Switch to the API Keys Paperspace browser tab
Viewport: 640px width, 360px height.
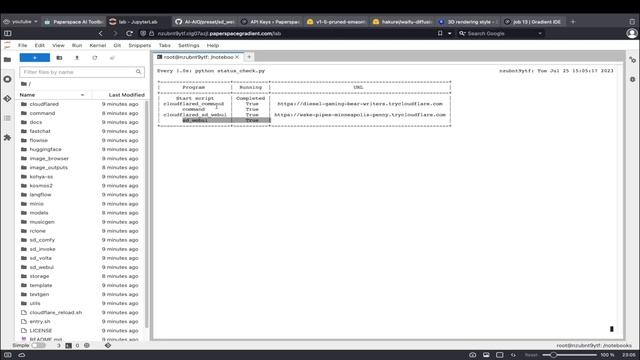(270, 22)
